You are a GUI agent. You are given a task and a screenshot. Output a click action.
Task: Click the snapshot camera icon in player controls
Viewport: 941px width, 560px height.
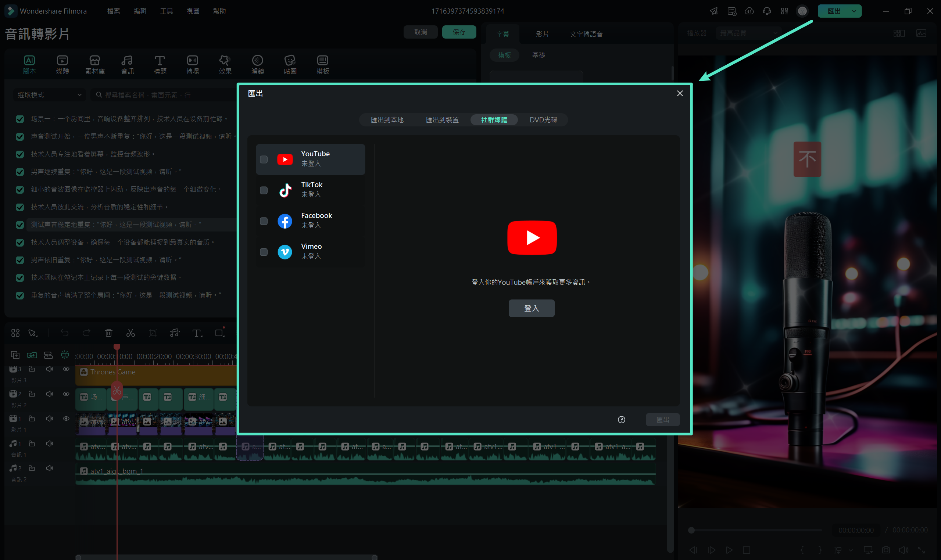pos(886,550)
